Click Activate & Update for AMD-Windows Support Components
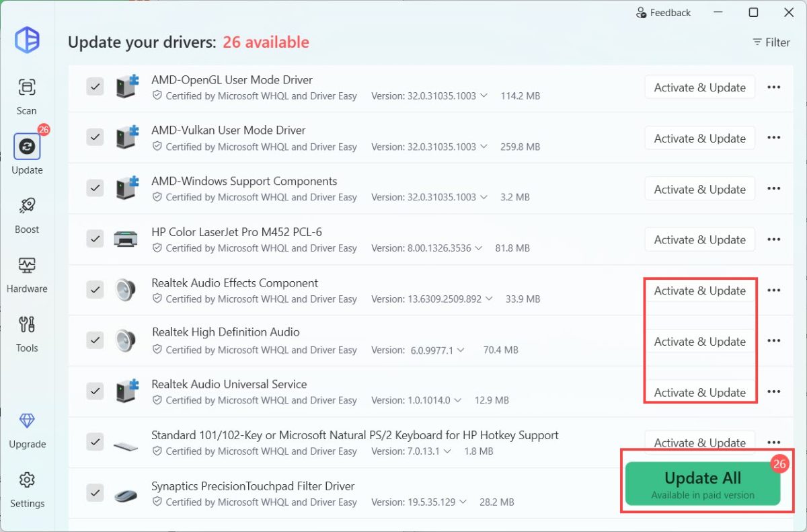The width and height of the screenshot is (807, 532). [699, 189]
